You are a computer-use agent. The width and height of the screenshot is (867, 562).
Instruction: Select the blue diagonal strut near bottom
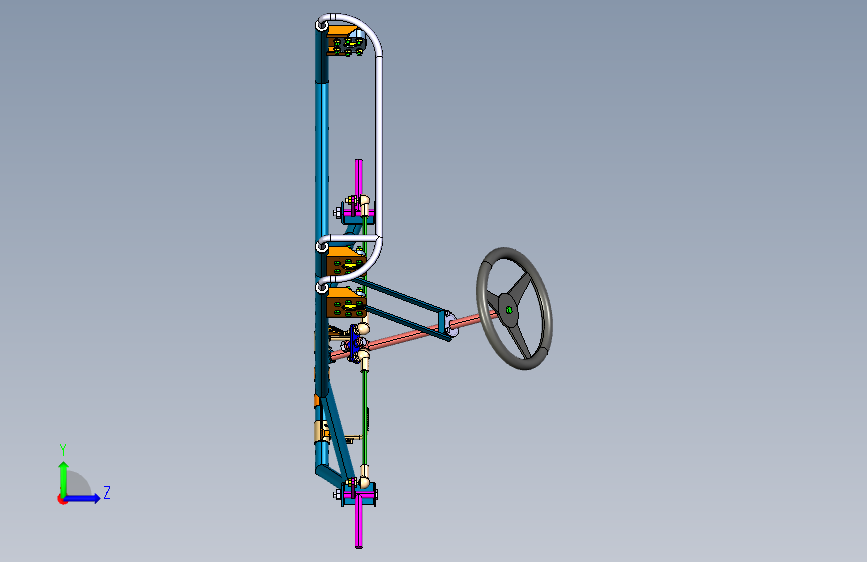[x=337, y=434]
